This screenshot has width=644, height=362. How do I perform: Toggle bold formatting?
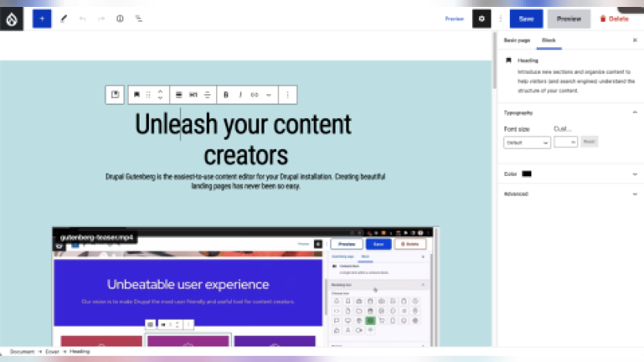click(x=226, y=94)
